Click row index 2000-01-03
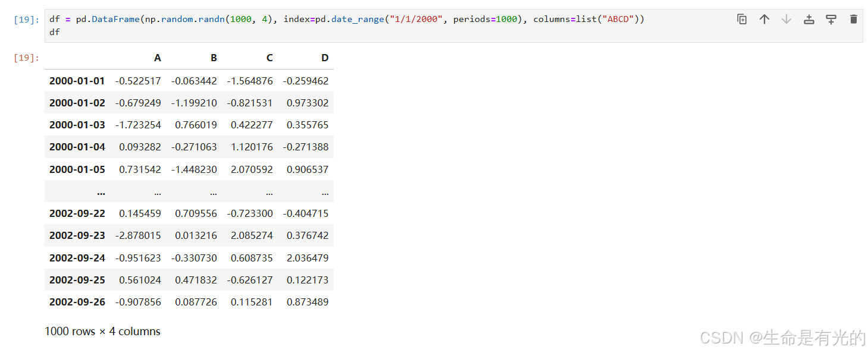The height and width of the screenshot is (353, 868). coord(77,125)
